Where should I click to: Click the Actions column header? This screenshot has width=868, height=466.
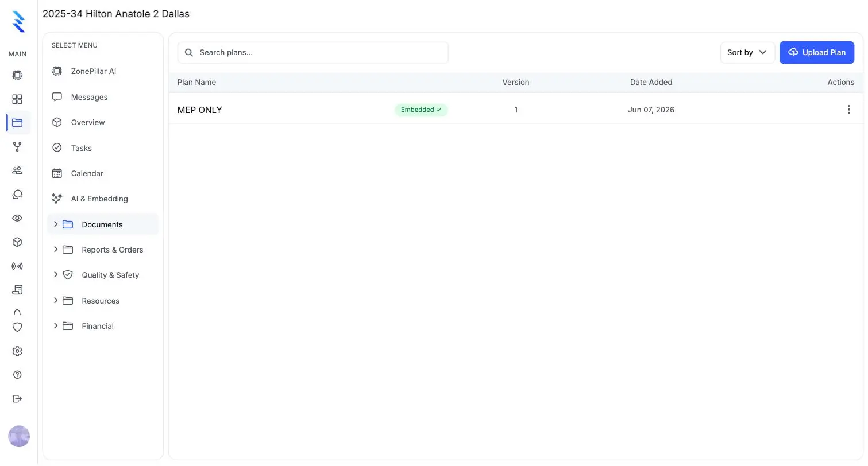840,82
